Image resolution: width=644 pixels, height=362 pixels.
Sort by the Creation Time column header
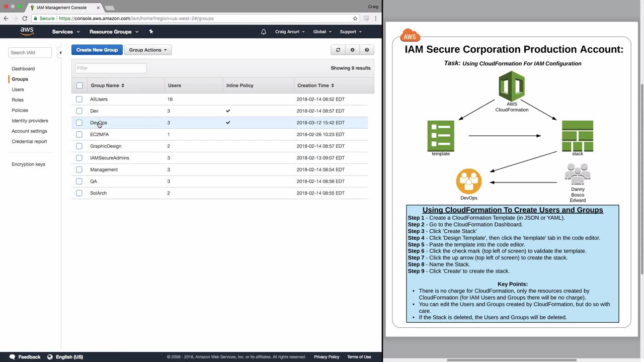tap(315, 85)
